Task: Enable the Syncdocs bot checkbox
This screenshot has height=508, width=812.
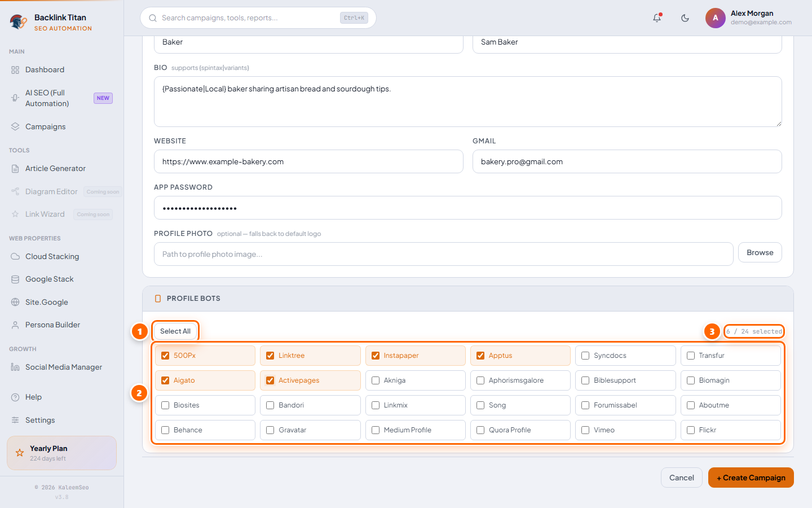Action: point(585,356)
